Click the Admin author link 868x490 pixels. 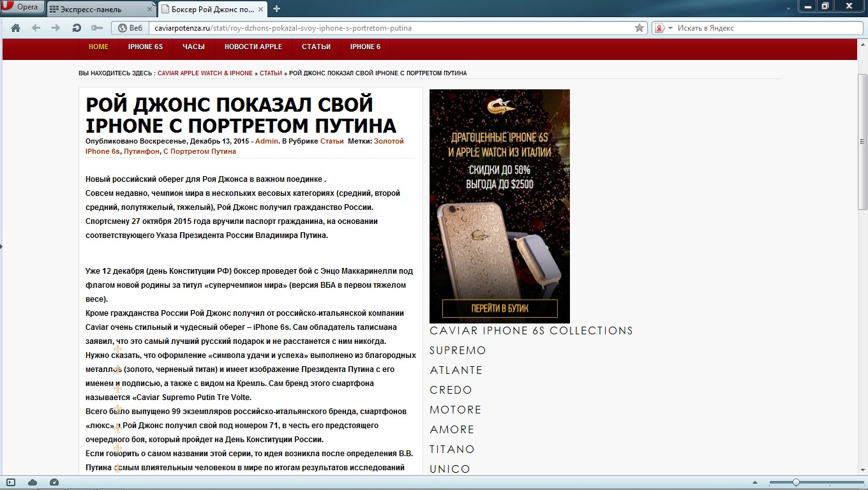[267, 141]
